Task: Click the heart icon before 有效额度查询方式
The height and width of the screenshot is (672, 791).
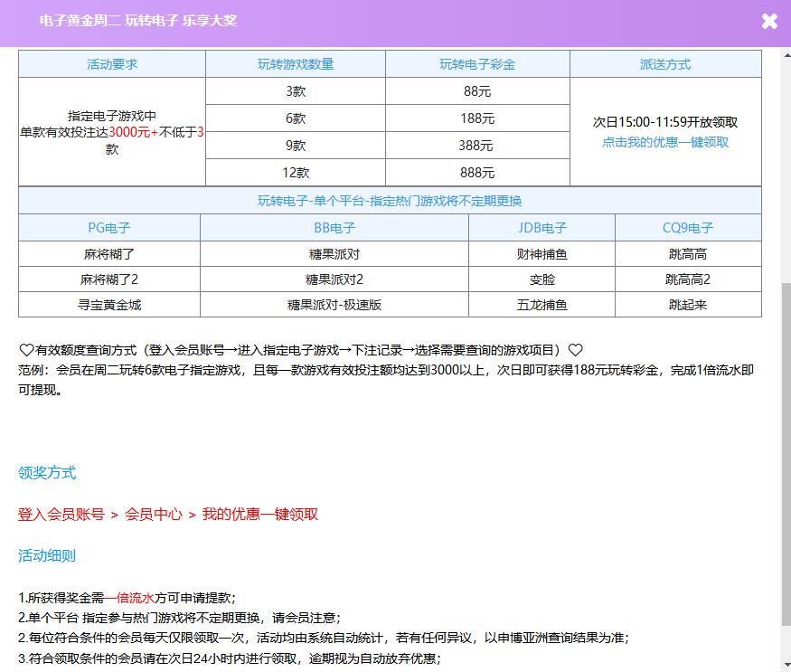Action: pyautogui.click(x=26, y=350)
